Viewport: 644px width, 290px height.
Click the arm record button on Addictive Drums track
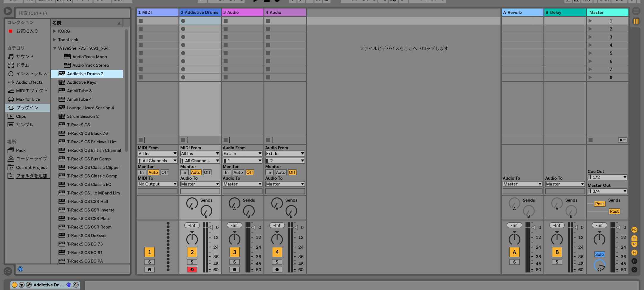192,269
